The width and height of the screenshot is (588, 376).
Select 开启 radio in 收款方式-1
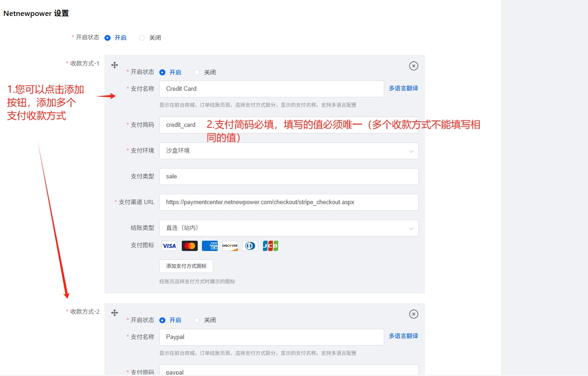tap(163, 73)
